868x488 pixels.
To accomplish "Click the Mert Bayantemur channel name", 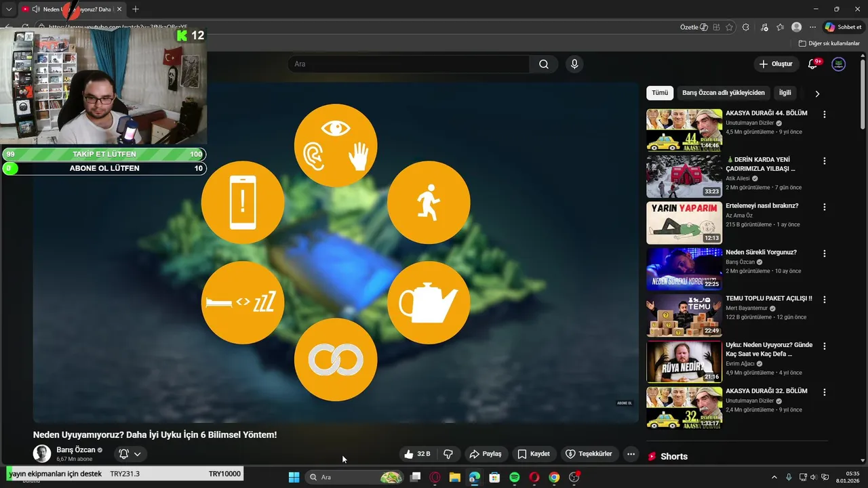I will pyautogui.click(x=746, y=308).
